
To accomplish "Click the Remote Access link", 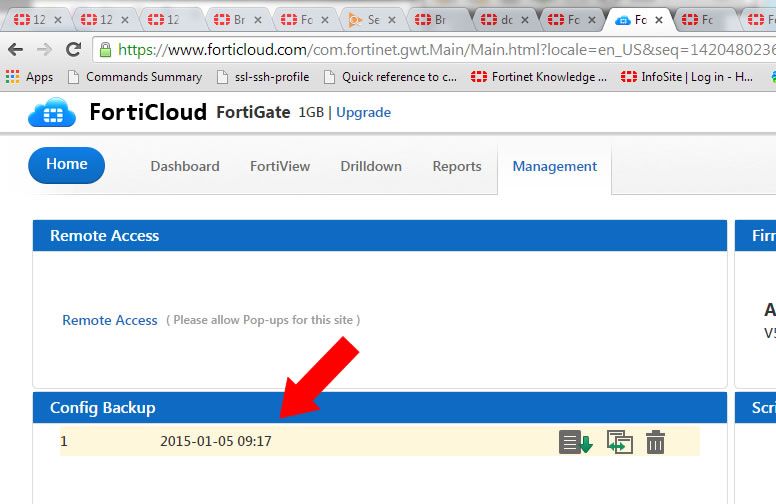I will (x=110, y=320).
